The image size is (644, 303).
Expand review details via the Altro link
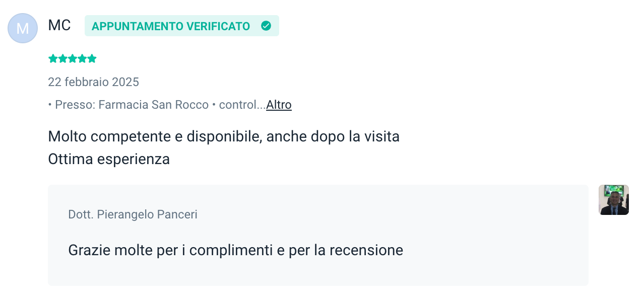[x=279, y=105]
